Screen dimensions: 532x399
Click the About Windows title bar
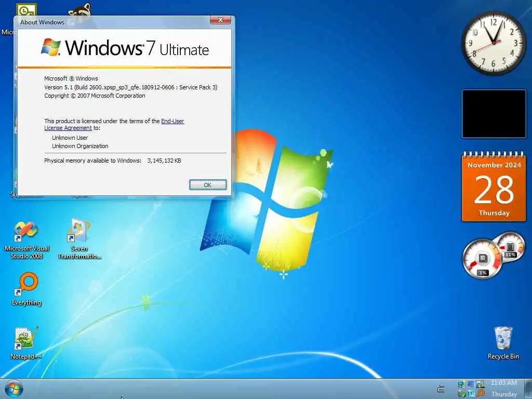(112, 22)
